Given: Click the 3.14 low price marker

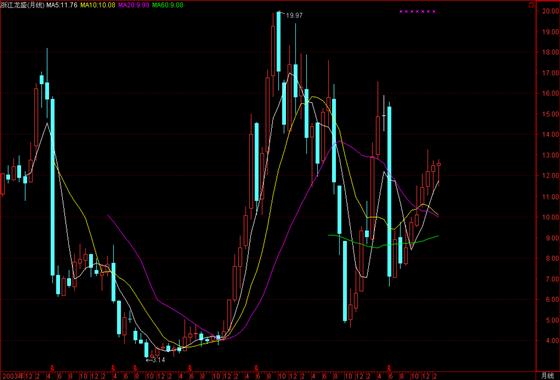Looking at the screenshot, I should point(156,360).
